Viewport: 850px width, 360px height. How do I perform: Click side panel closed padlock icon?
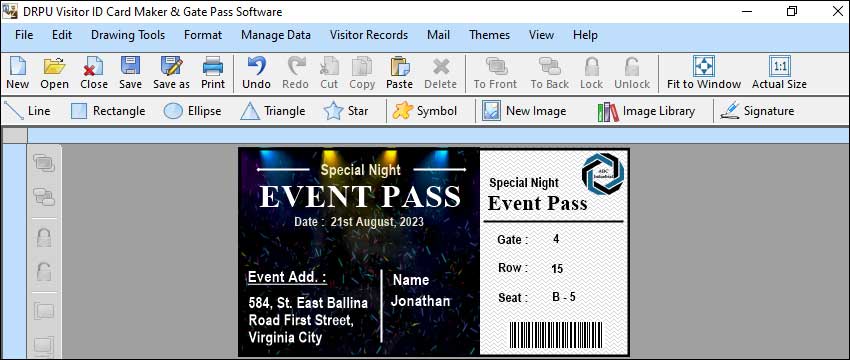tap(44, 237)
